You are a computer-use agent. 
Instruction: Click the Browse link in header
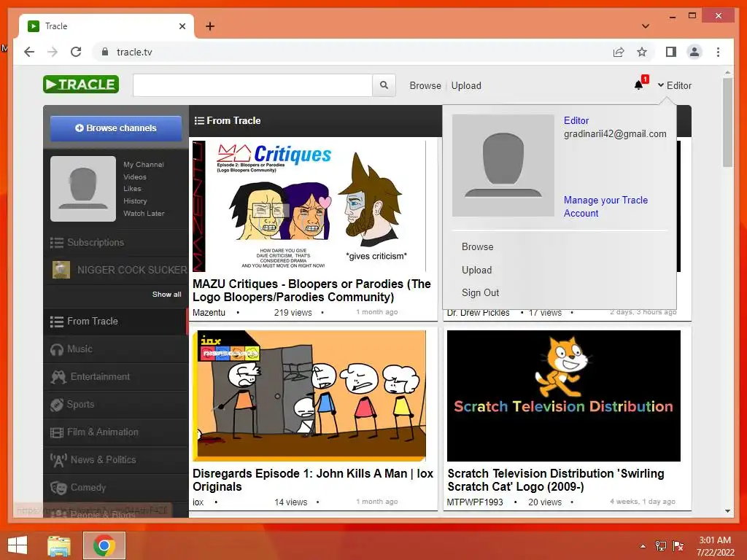click(425, 86)
